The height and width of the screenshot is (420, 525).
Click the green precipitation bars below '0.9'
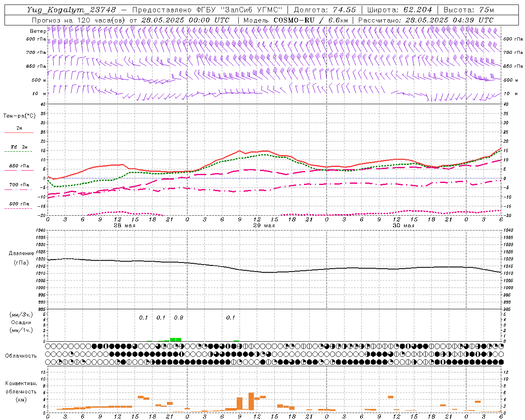(x=176, y=340)
